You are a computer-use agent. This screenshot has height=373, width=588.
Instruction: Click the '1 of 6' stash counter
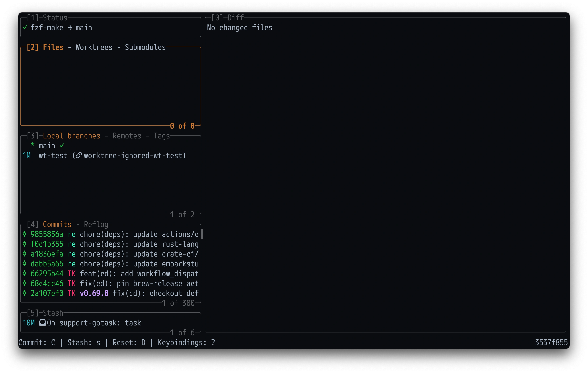pos(182,332)
